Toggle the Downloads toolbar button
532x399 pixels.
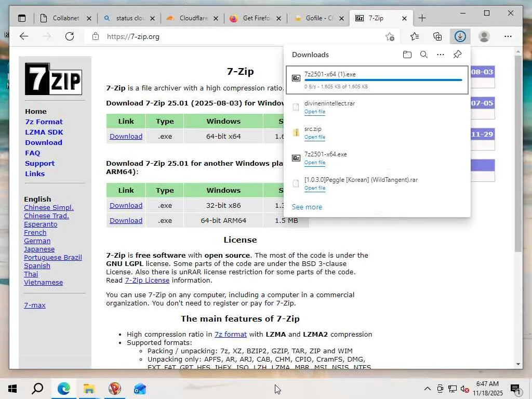460,36
